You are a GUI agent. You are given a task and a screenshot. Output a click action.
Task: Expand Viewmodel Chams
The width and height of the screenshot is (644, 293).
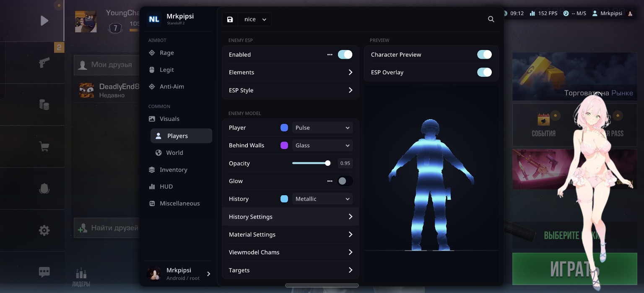tap(291, 252)
